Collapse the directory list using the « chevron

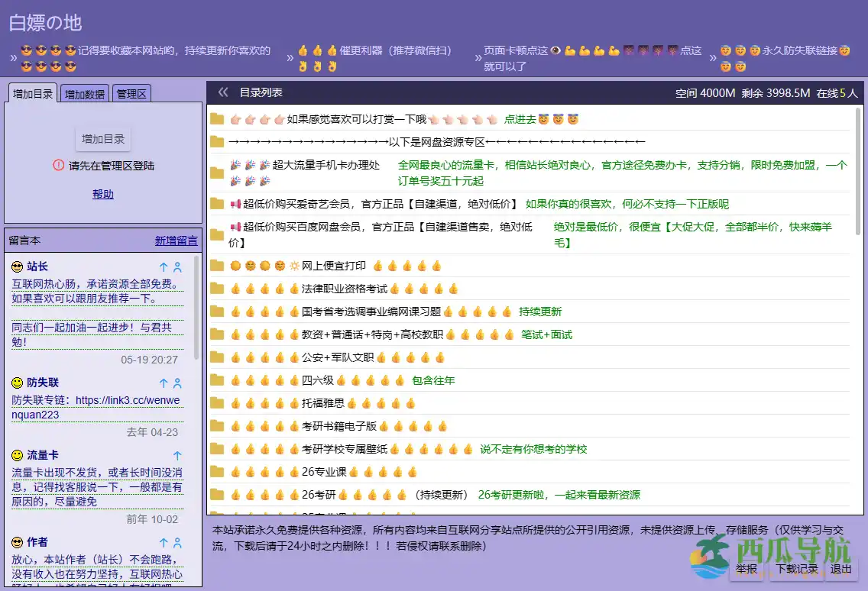click(x=222, y=91)
